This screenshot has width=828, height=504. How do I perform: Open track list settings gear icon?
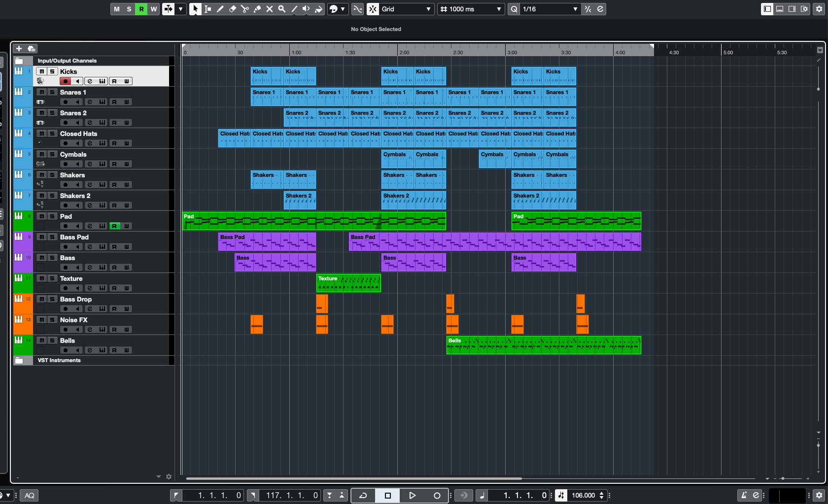pyautogui.click(x=169, y=476)
